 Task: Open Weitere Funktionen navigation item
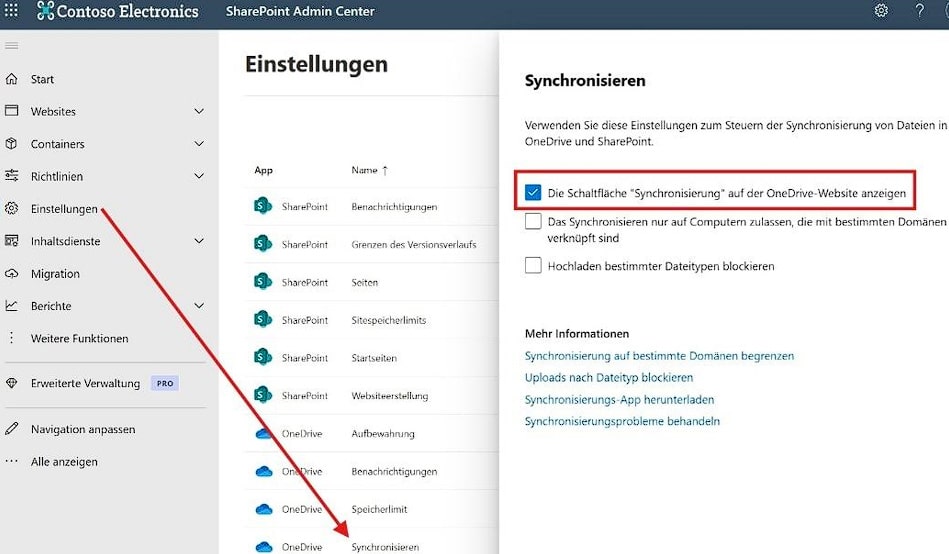[x=79, y=338]
